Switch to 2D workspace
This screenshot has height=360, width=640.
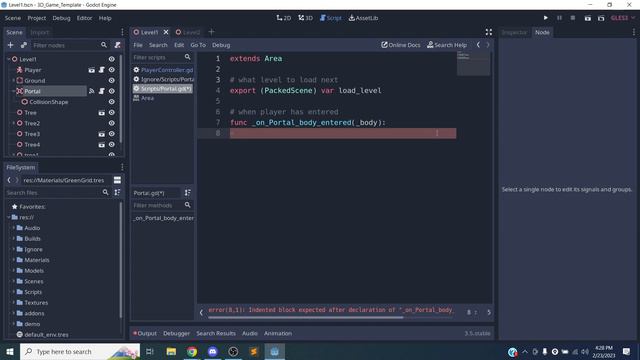coord(284,18)
